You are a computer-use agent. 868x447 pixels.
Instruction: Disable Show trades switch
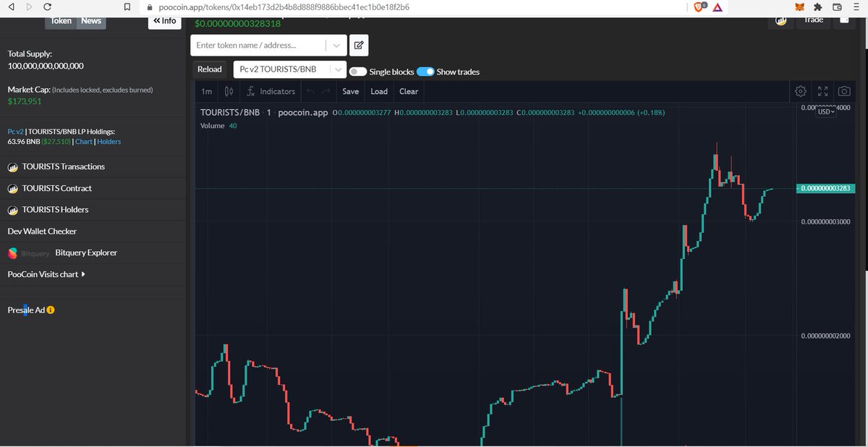coord(425,72)
